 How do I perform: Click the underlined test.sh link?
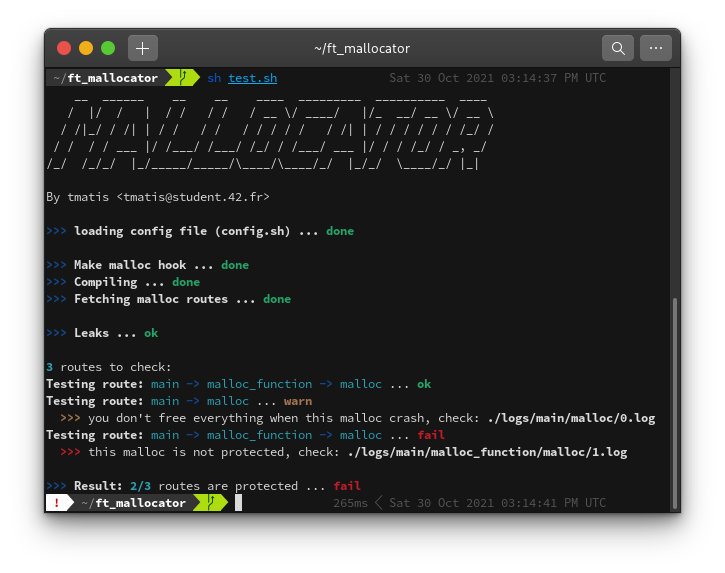252,78
